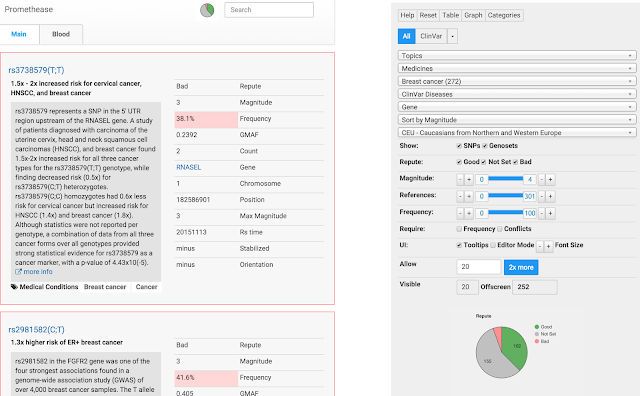
Task: Click the external link icon before 'more info'
Action: click(x=18, y=272)
